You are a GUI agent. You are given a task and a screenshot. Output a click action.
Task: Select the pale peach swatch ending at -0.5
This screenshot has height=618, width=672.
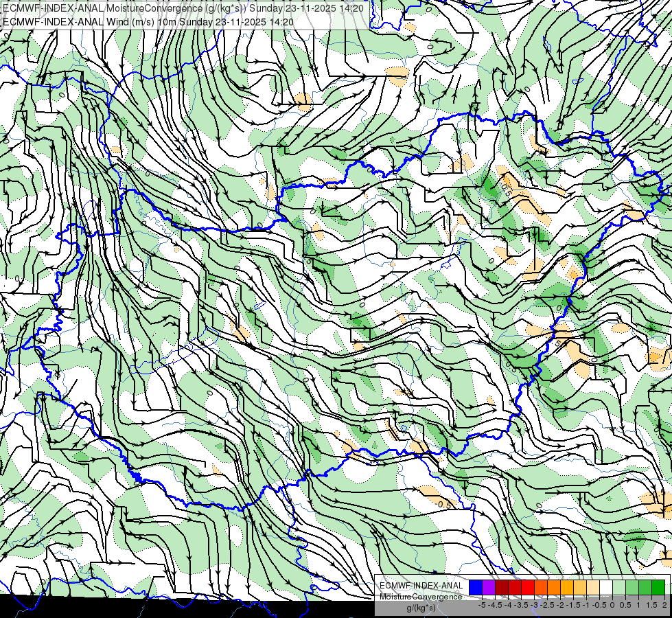point(593,588)
